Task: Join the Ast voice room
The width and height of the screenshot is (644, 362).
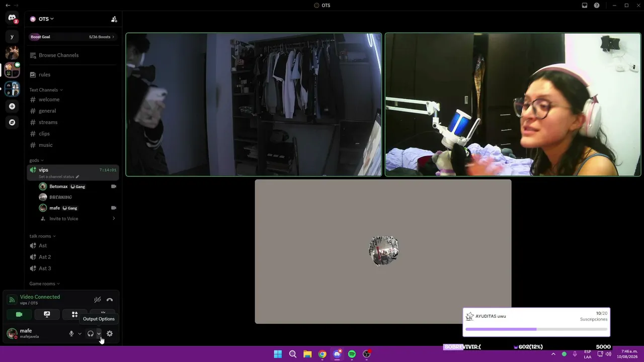Action: pos(72,245)
